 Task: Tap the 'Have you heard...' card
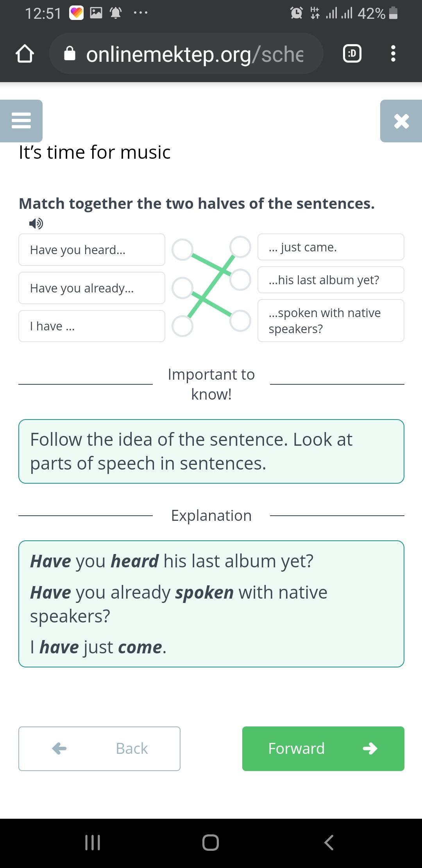point(92,249)
